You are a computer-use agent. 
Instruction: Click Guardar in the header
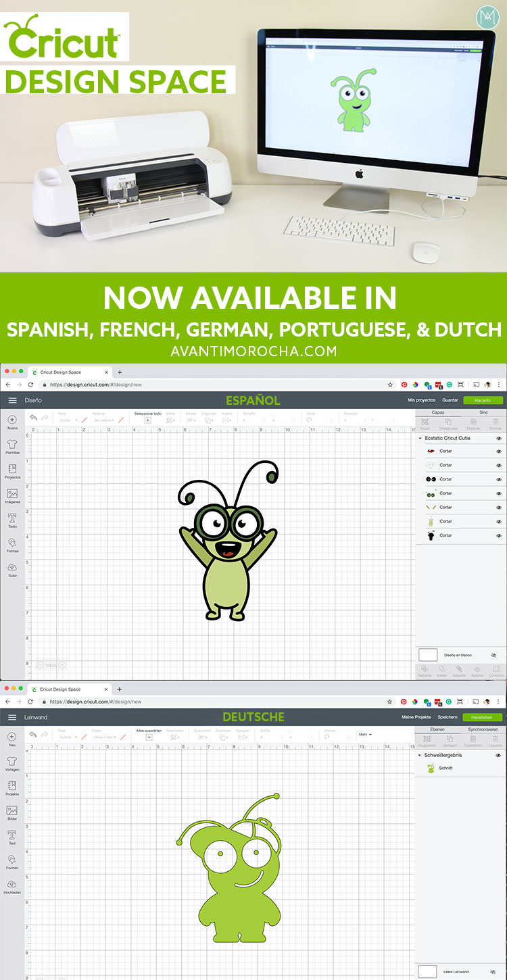(450, 400)
